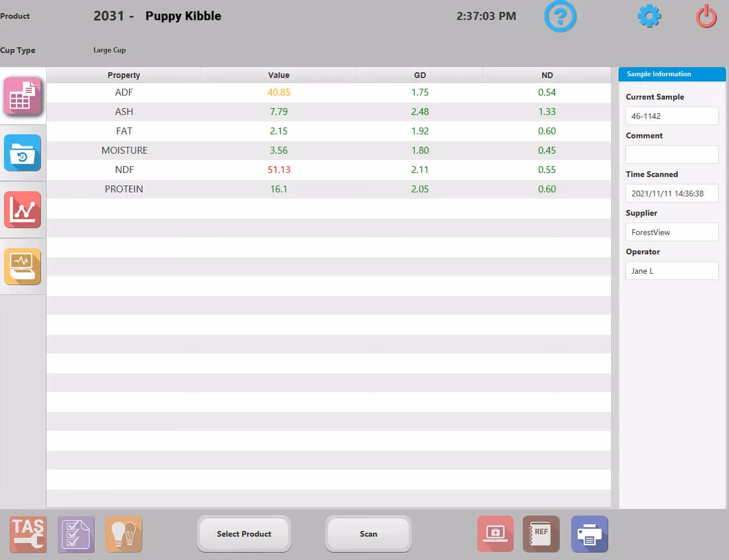This screenshot has width=729, height=560.
Task: Click the Scan button
Action: coord(368,534)
